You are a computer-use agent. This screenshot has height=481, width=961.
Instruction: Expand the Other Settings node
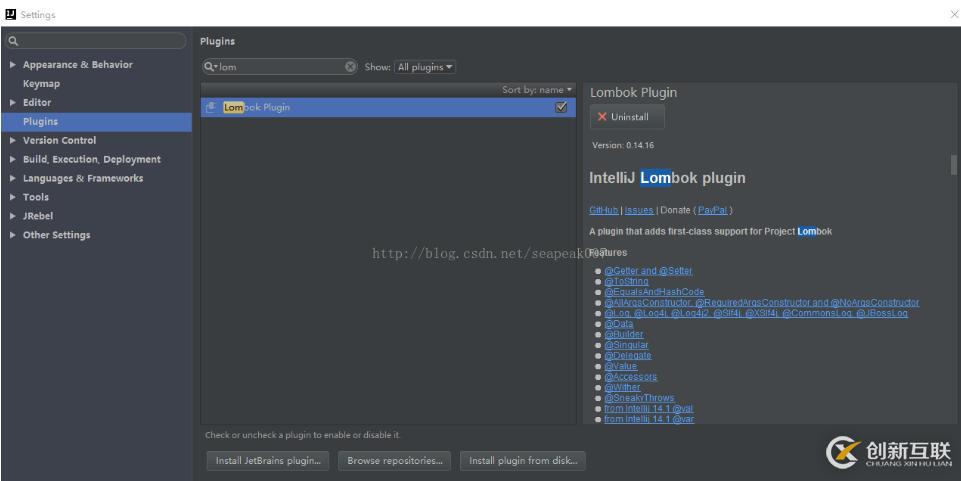tap(13, 235)
